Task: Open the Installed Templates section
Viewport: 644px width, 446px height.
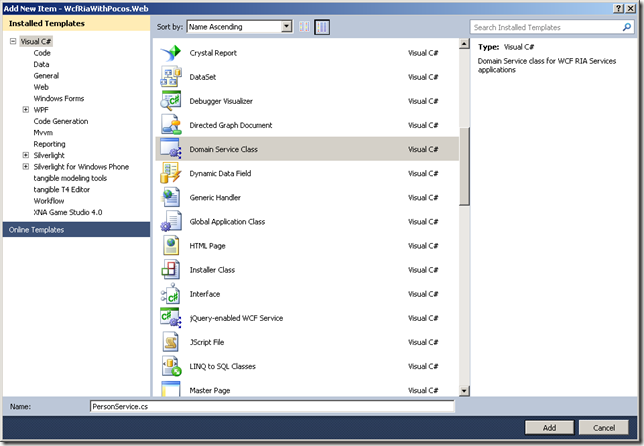Action: click(x=76, y=23)
